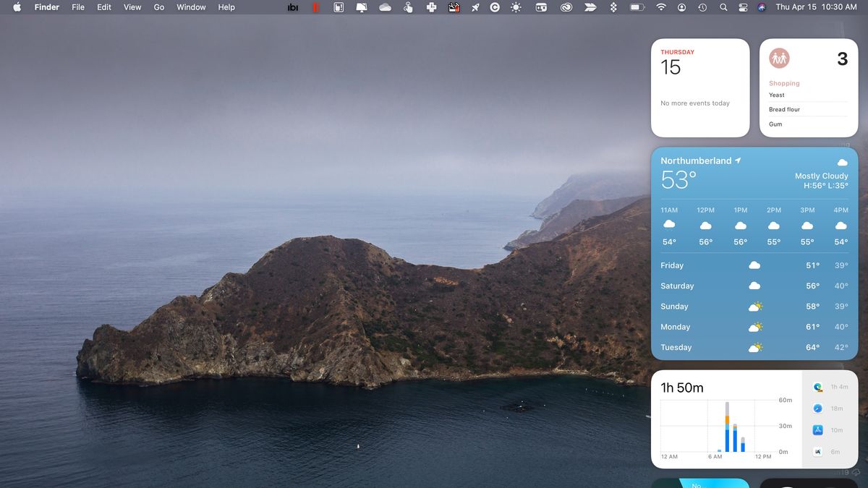Open the Go menu
The image size is (868, 488).
point(158,7)
